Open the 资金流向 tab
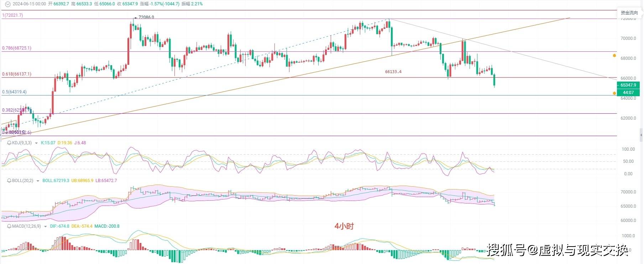Image resolution: width=644 pixels, height=264 pixels. 629,13
